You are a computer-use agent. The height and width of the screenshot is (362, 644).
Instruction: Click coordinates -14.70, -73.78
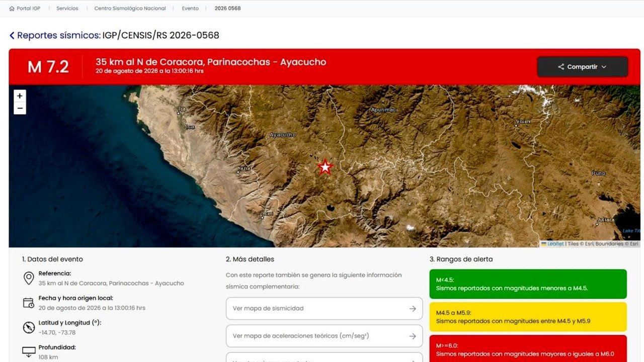pyautogui.click(x=57, y=332)
